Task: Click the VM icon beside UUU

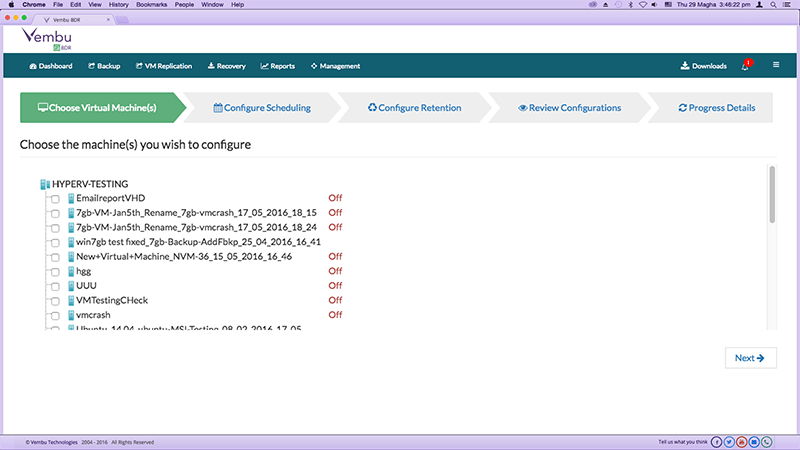Action: [71, 286]
